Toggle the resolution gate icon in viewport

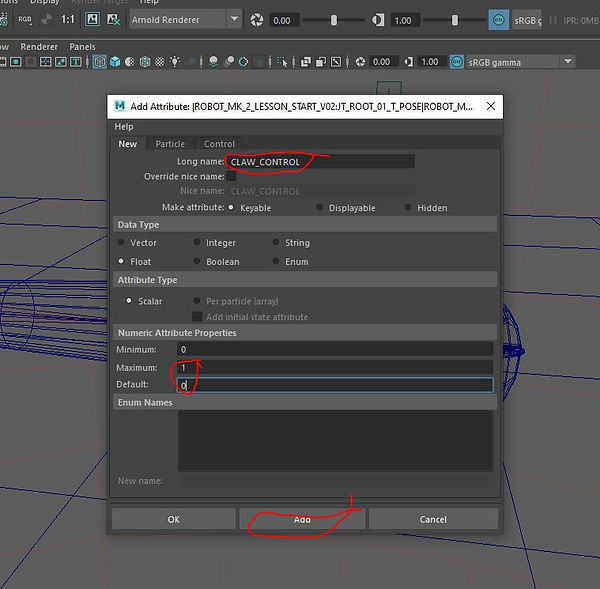16,62
